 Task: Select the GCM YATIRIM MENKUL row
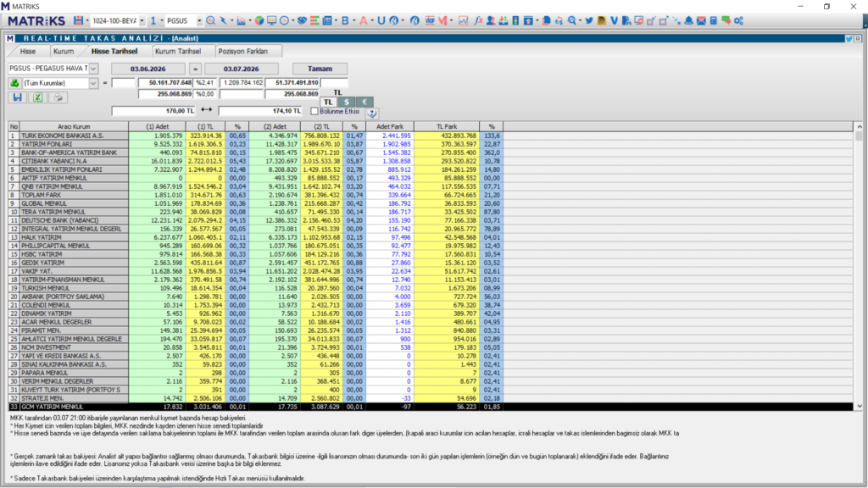pyautogui.click(x=431, y=407)
